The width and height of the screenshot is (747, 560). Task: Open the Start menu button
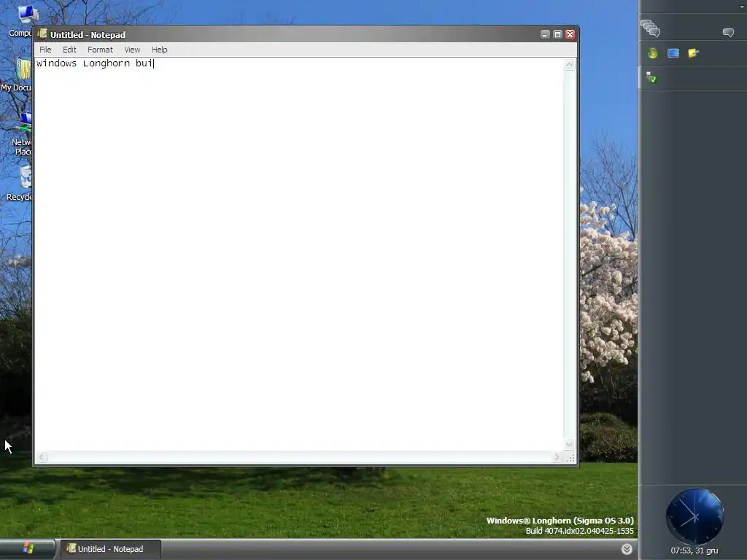click(28, 548)
